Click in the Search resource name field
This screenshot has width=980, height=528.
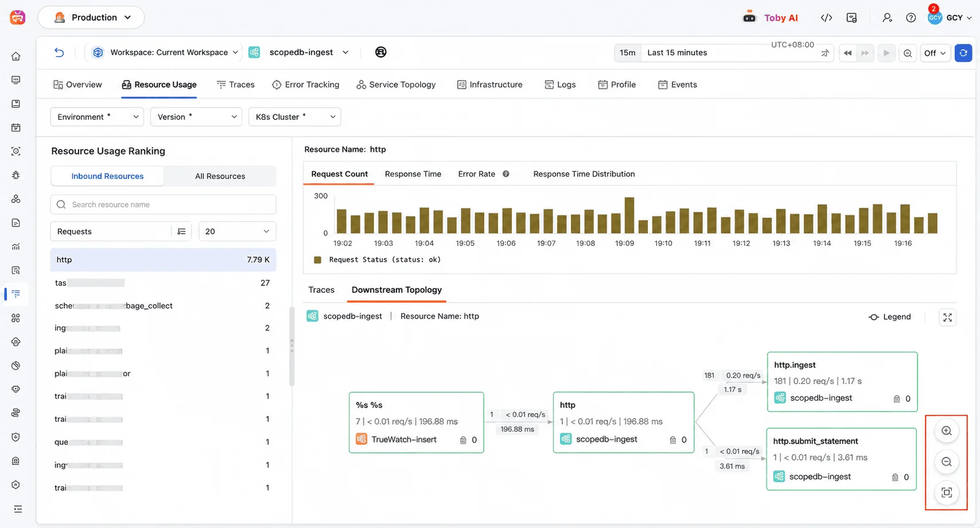tap(164, 205)
